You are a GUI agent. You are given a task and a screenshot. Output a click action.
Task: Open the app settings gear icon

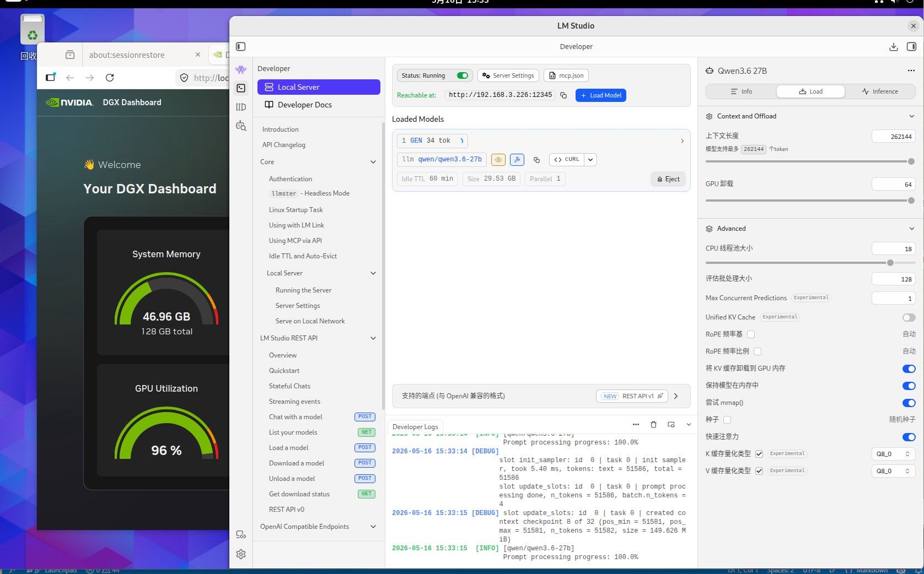pos(241,554)
